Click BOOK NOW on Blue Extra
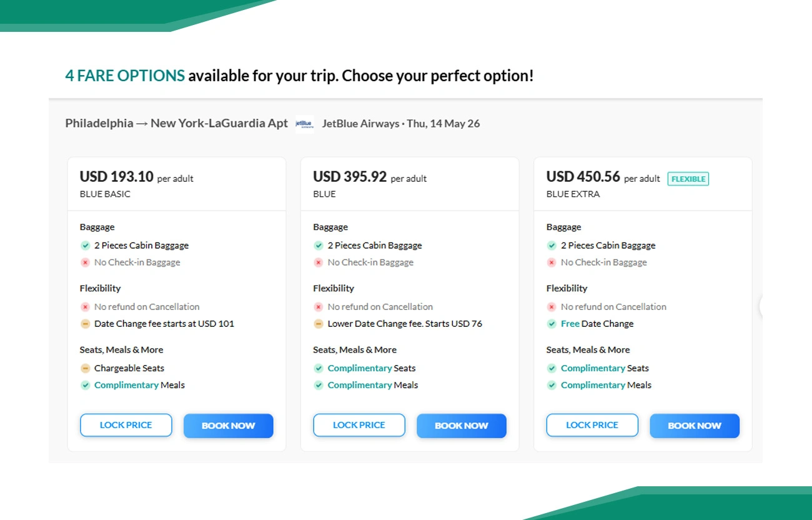812x520 pixels. tap(694, 425)
